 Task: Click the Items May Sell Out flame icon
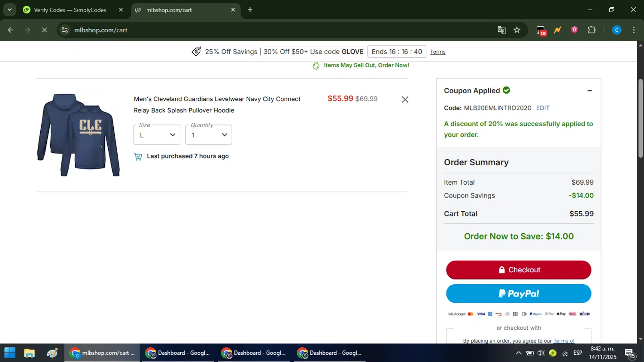(316, 66)
